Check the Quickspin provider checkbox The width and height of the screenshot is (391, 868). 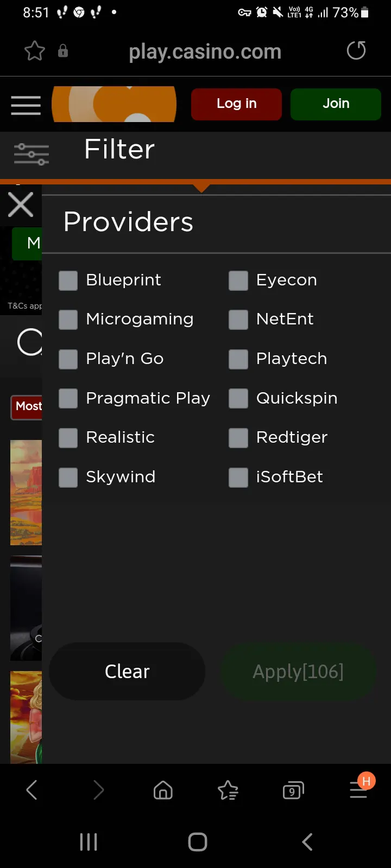(x=238, y=399)
